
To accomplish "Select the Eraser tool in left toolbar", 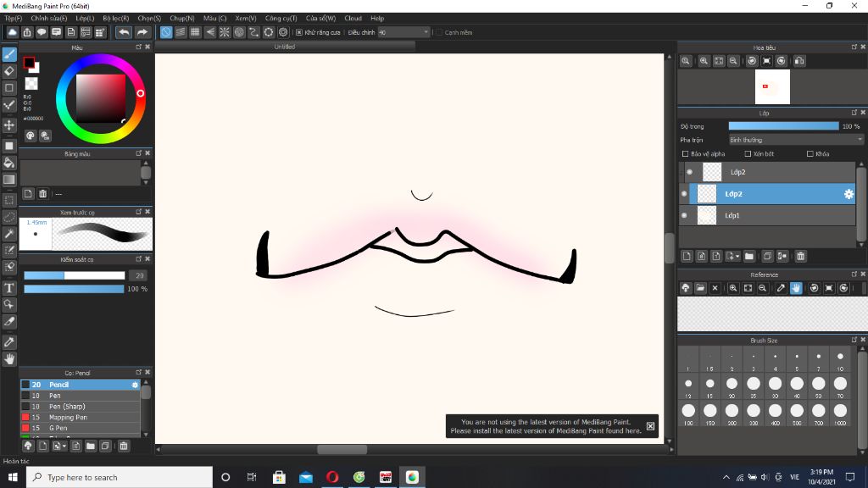I will (x=9, y=71).
